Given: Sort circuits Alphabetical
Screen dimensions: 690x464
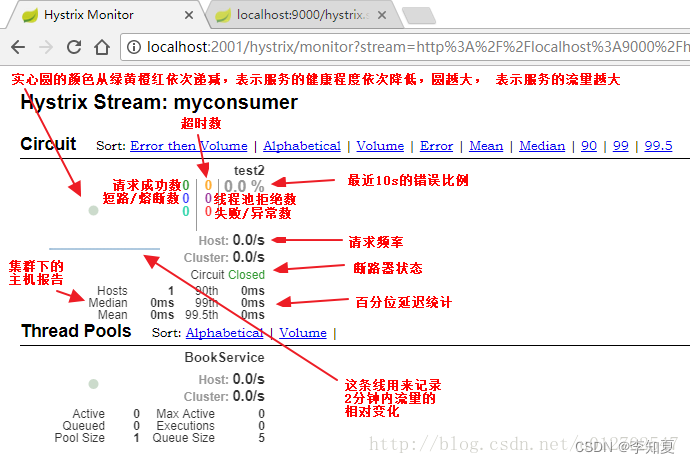Looking at the screenshot, I should pyautogui.click(x=302, y=146).
